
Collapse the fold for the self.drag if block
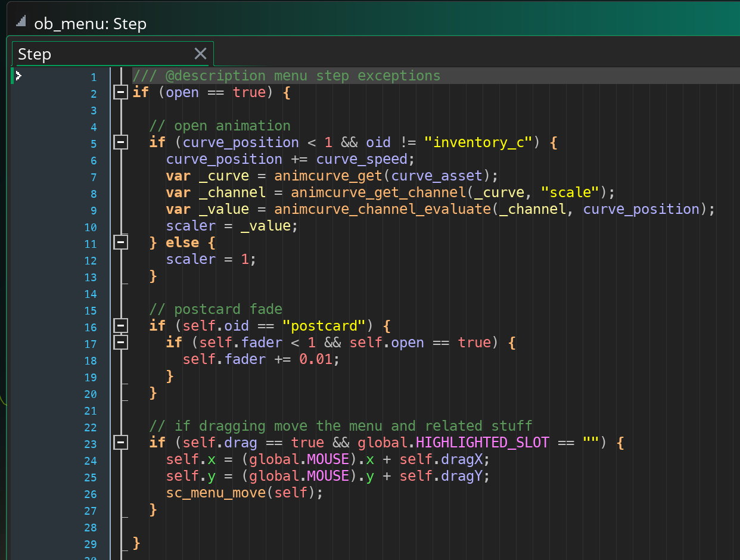(121, 443)
